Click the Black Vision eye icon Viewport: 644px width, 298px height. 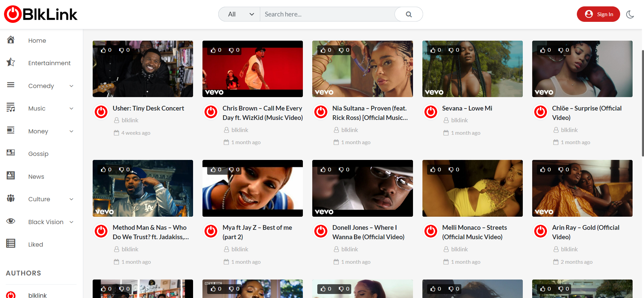pyautogui.click(x=11, y=221)
